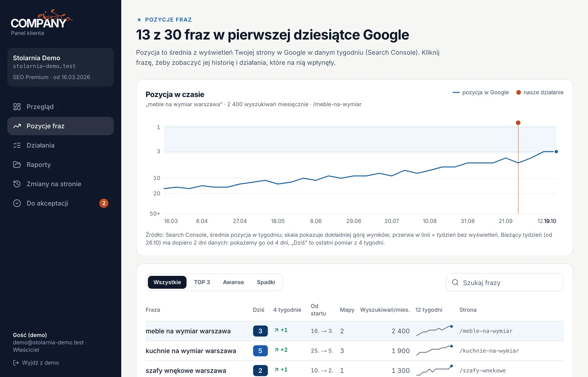Click the upward arrow for kuchnie na wymiar
This screenshot has width=588, height=377.
tap(276, 350)
